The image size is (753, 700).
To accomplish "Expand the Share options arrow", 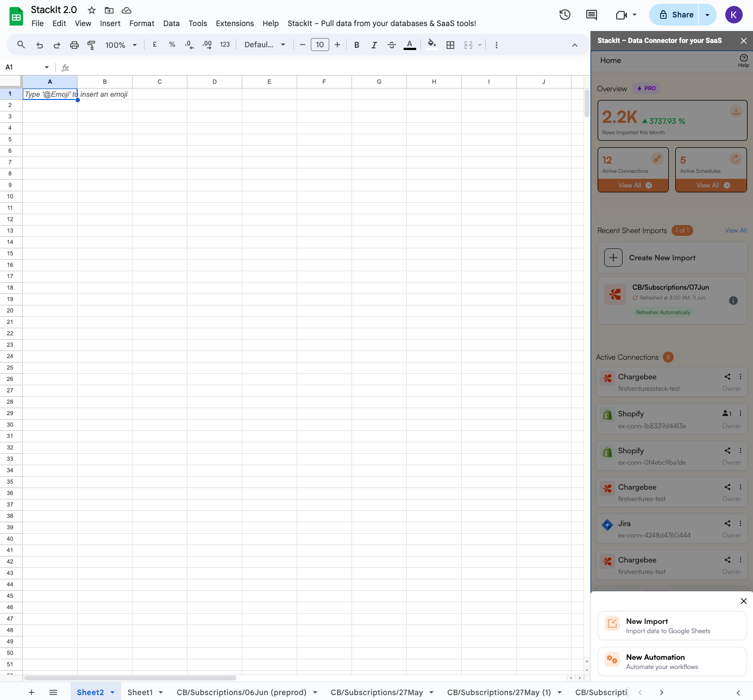I will click(x=707, y=15).
